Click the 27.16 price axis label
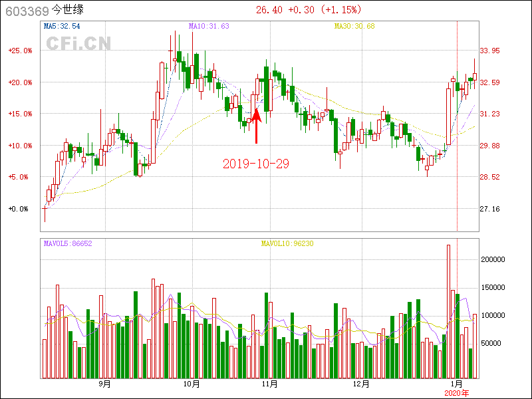 pyautogui.click(x=489, y=209)
